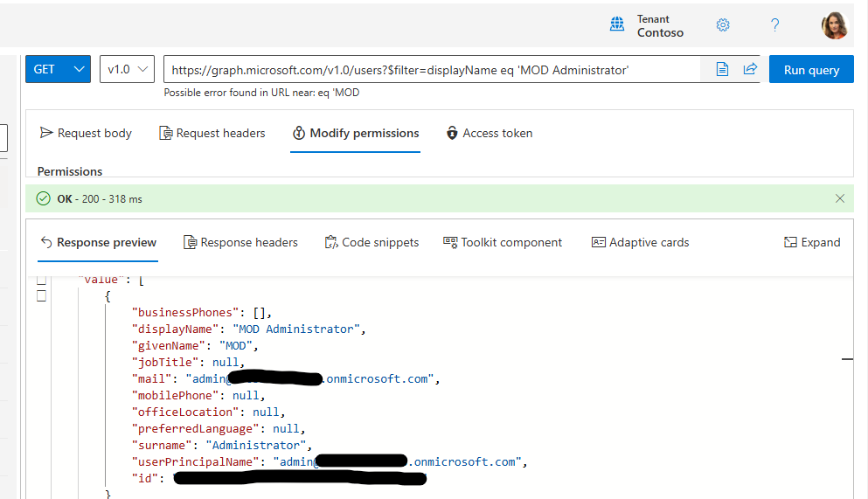Open the help question mark icon
Image resolution: width=868 pixels, height=499 pixels.
[x=774, y=24]
